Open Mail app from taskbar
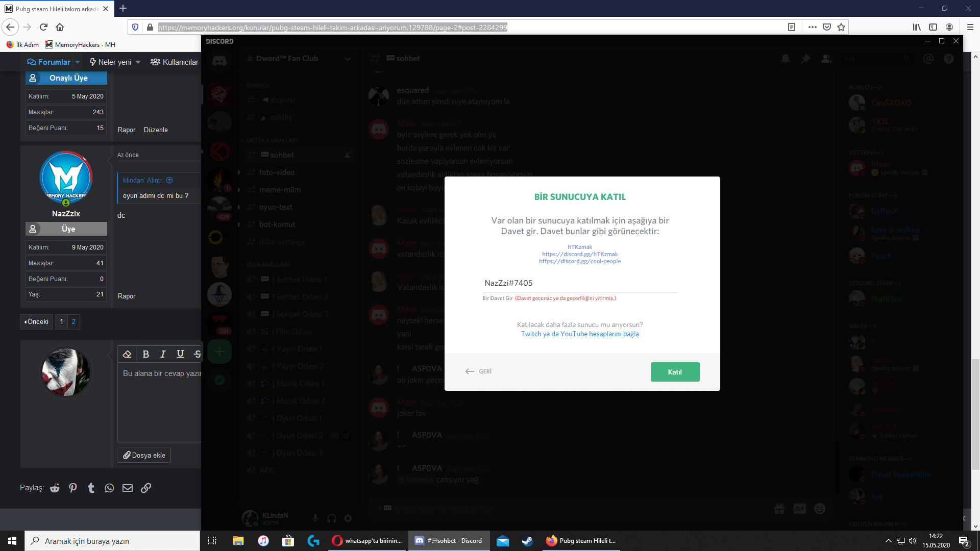The height and width of the screenshot is (551, 980). pyautogui.click(x=503, y=541)
